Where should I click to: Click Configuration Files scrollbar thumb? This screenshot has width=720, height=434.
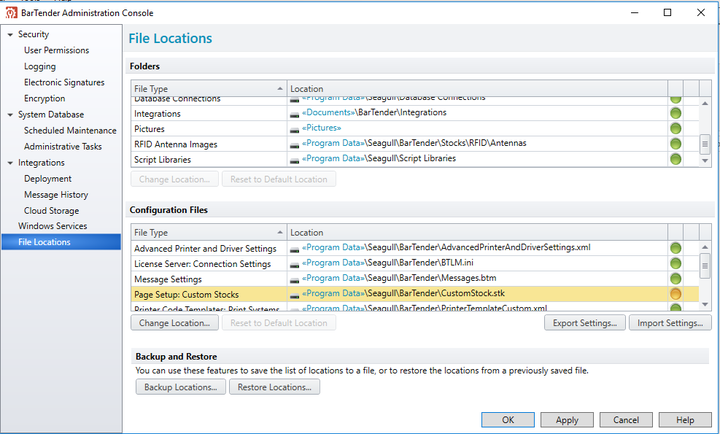(705, 265)
